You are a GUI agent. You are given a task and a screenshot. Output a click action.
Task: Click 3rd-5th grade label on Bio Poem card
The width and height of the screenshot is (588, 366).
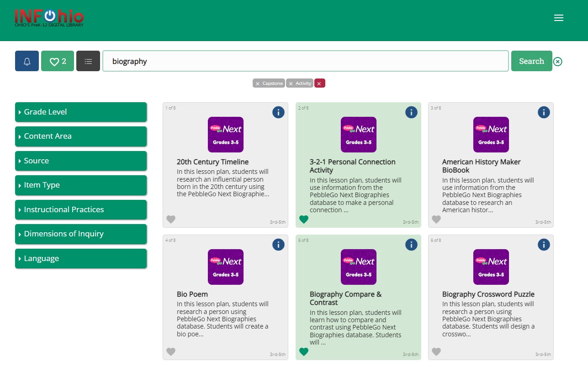click(278, 355)
